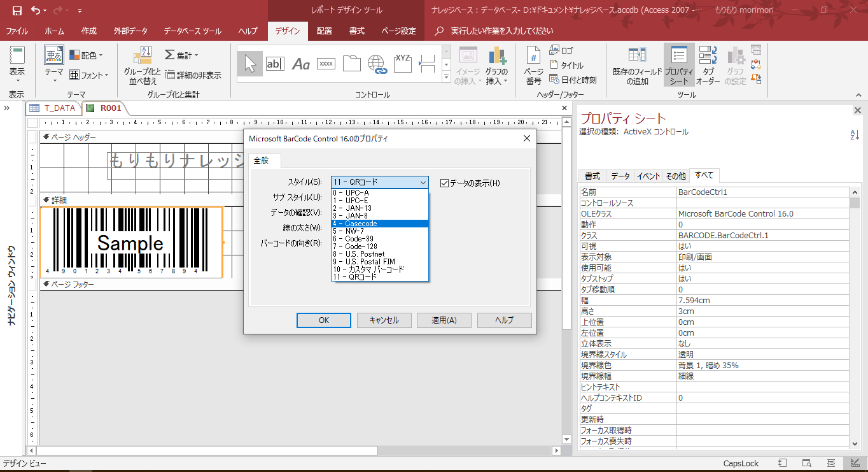This screenshot has width=868, height=472.
Task: Expand the controls gallery more arrow
Action: click(446, 76)
